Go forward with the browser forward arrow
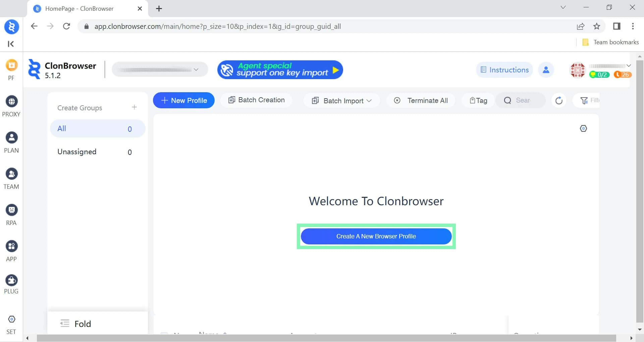644x342 pixels. click(x=50, y=26)
